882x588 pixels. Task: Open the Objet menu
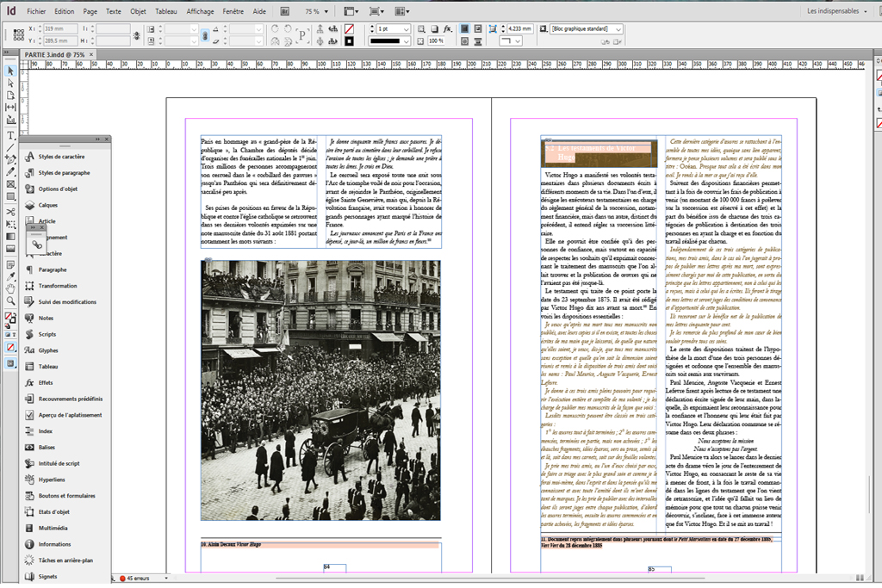(x=138, y=11)
